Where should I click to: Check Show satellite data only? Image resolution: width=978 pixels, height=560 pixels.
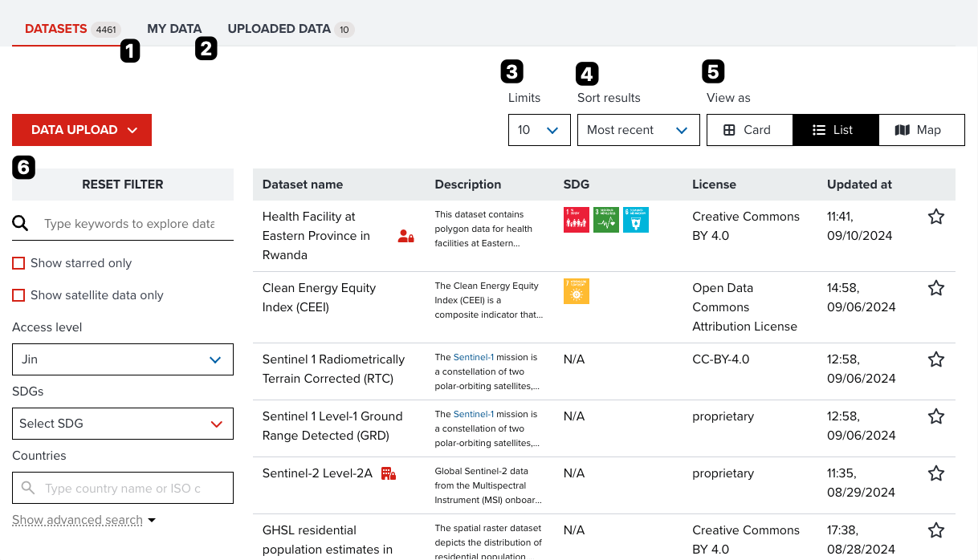click(18, 294)
